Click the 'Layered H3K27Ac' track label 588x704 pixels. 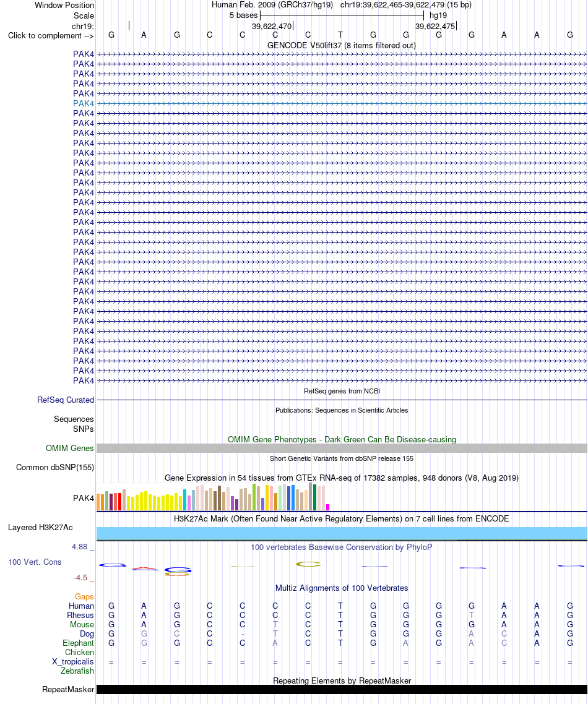40,528
